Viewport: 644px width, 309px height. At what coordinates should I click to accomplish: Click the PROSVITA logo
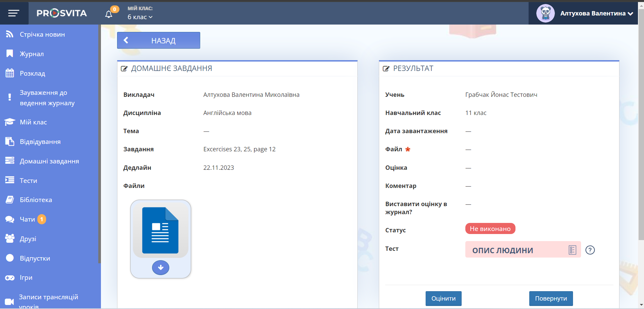[62, 13]
